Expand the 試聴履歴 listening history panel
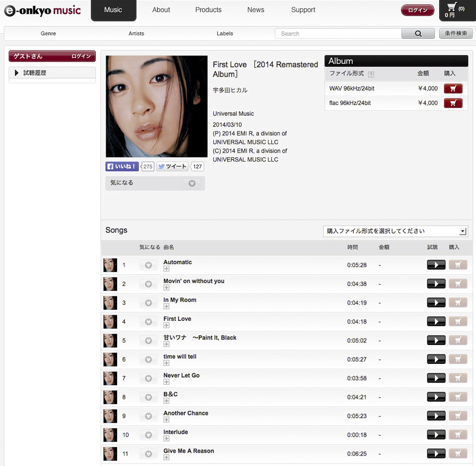Image resolution: width=476 pixels, height=466 pixels. pos(52,73)
